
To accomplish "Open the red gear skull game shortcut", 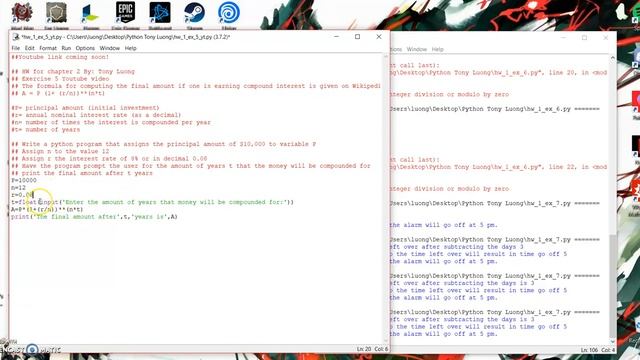I will 22,13.
